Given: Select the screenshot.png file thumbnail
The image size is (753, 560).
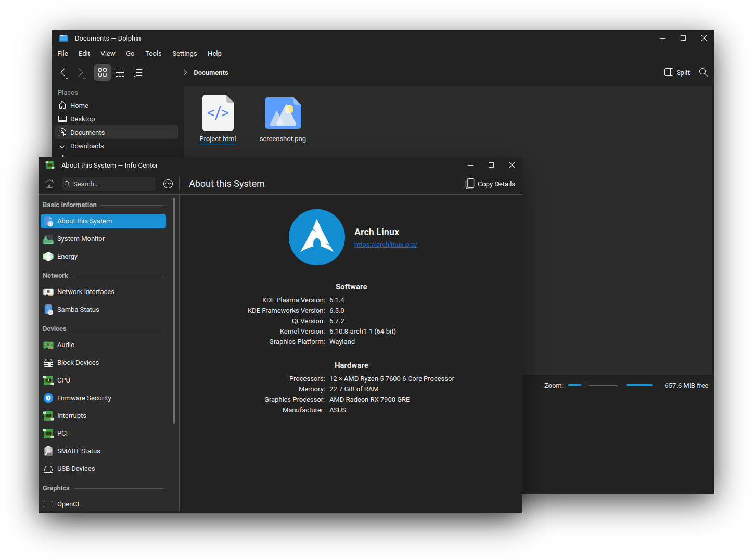Looking at the screenshot, I should pyautogui.click(x=283, y=113).
